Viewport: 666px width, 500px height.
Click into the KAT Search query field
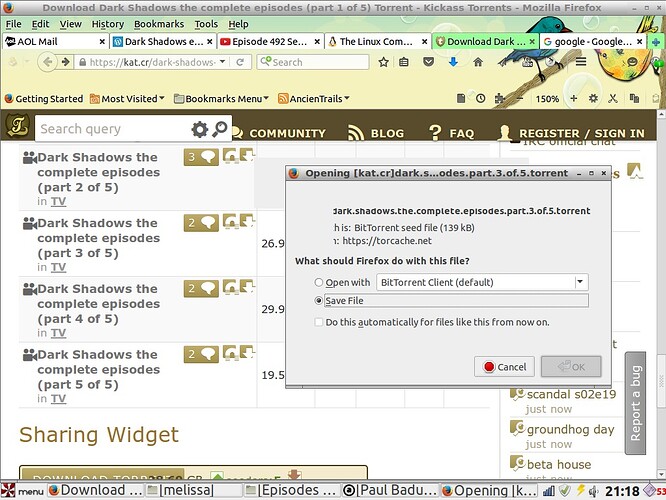(x=113, y=129)
